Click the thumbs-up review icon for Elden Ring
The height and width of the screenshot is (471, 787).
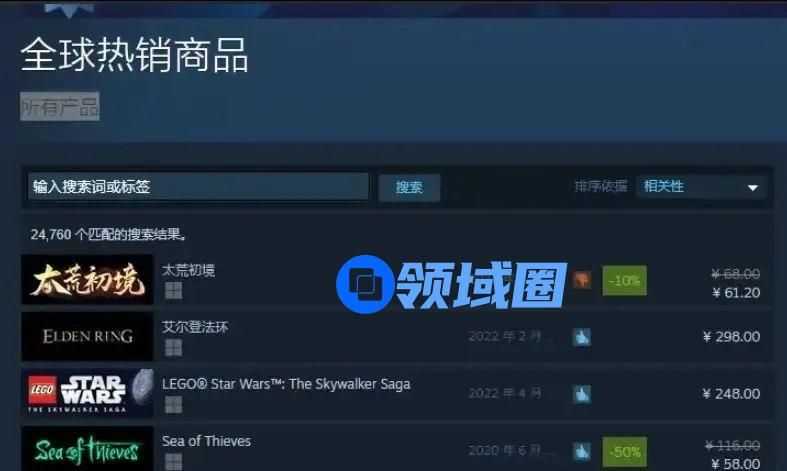point(582,337)
